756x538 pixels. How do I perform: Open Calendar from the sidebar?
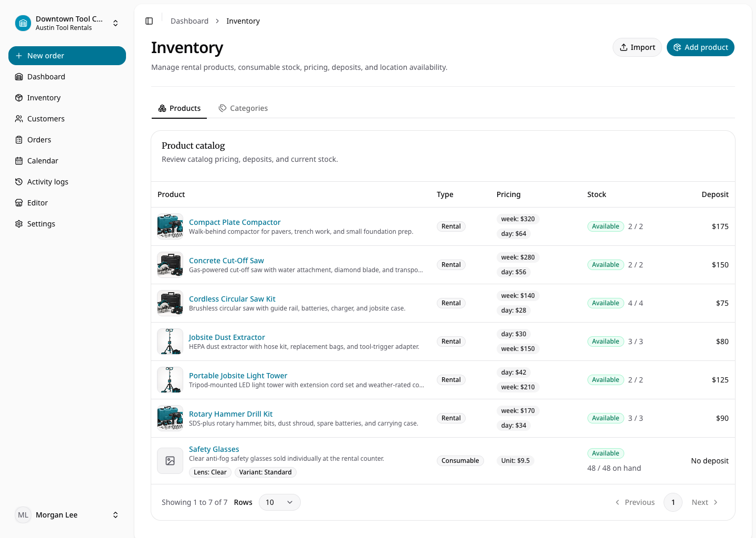(67, 161)
